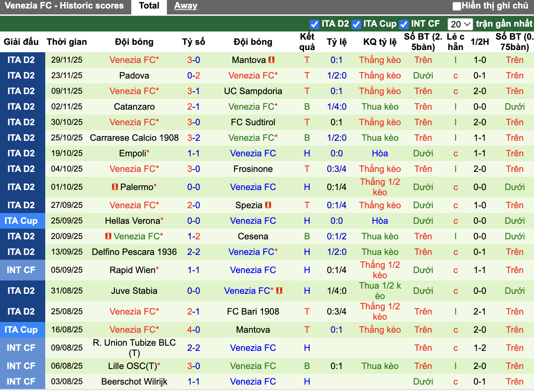Image resolution: width=534 pixels, height=392 pixels.
Task: Click Thua 1/2 kèo in the Juve Stabia row
Action: [380, 291]
